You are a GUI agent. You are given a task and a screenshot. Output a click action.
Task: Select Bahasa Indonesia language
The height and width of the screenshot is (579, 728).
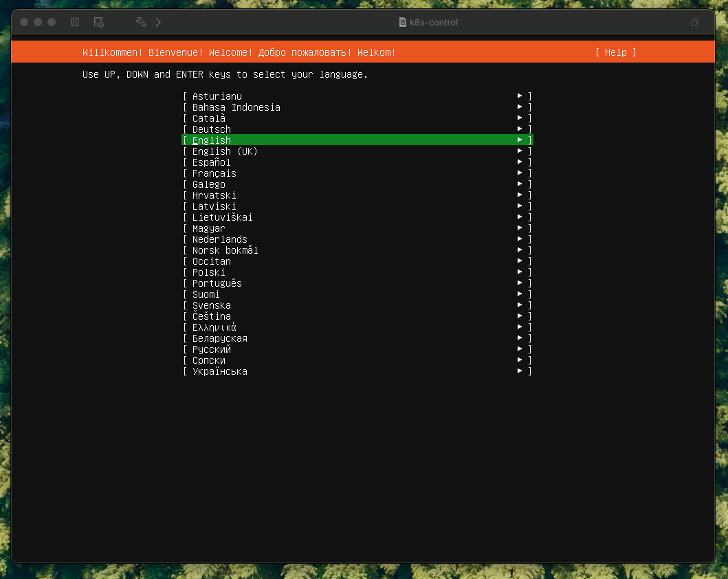click(236, 107)
